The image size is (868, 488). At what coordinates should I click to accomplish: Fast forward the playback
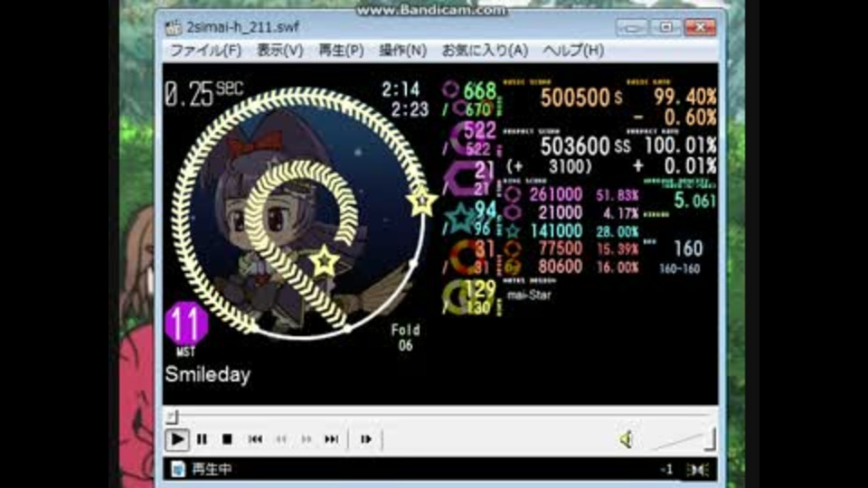[x=307, y=439]
